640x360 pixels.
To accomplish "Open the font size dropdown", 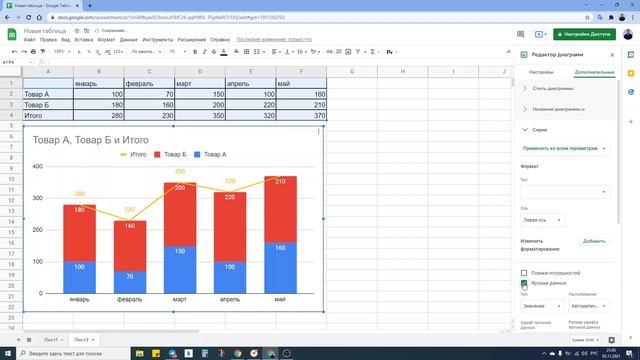I will (178, 52).
